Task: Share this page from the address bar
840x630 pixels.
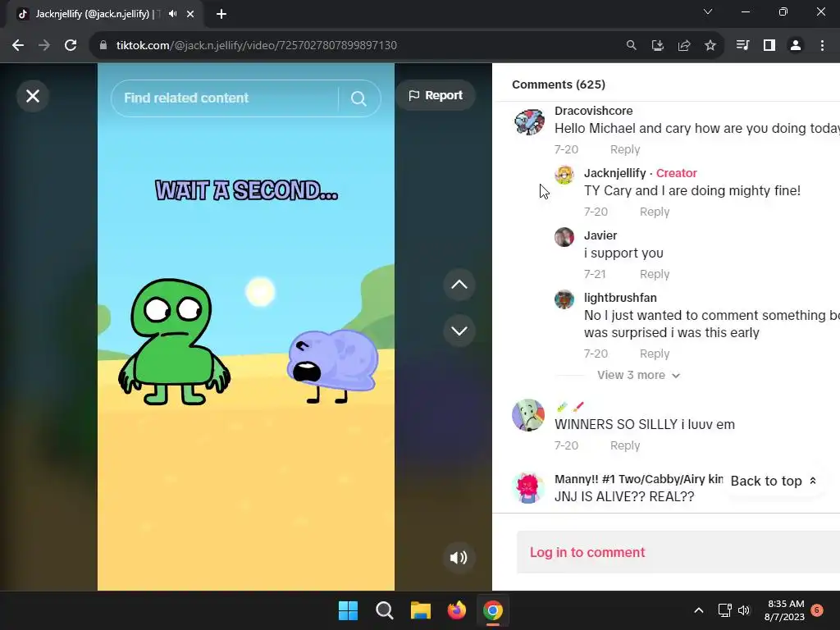Action: pos(683,46)
